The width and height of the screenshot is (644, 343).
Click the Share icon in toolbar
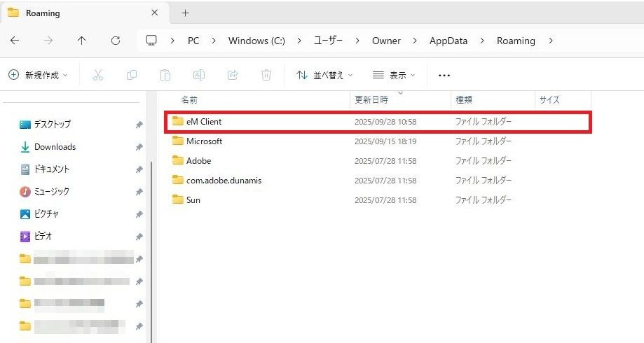click(233, 75)
